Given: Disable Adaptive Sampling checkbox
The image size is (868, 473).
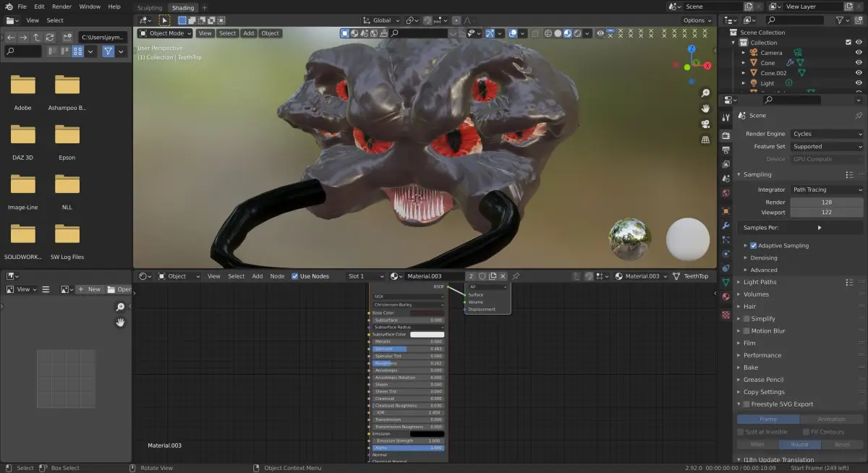Looking at the screenshot, I should (753, 246).
